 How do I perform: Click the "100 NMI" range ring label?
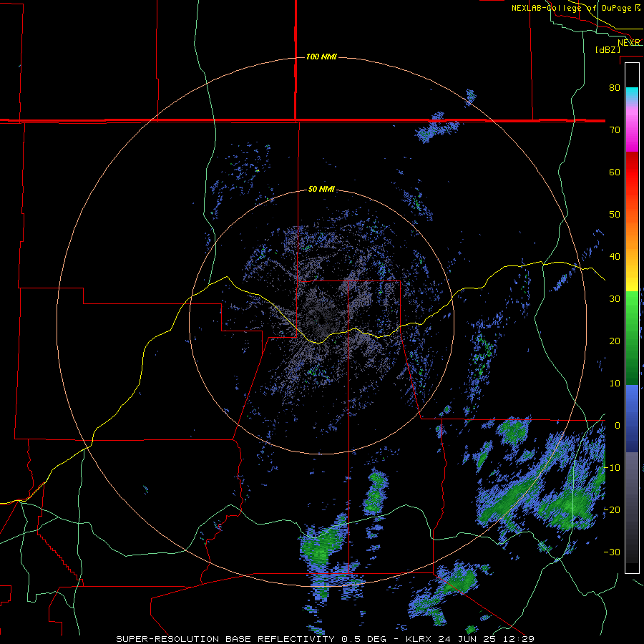321,57
